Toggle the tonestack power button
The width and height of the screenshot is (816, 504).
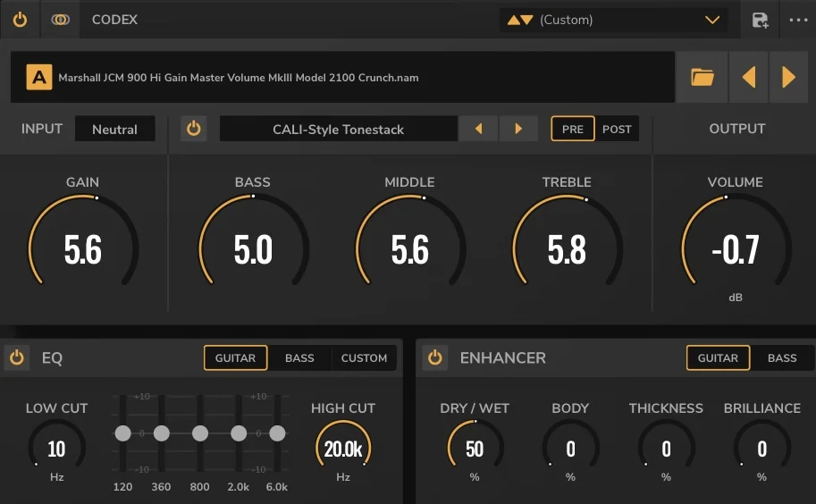tap(194, 129)
